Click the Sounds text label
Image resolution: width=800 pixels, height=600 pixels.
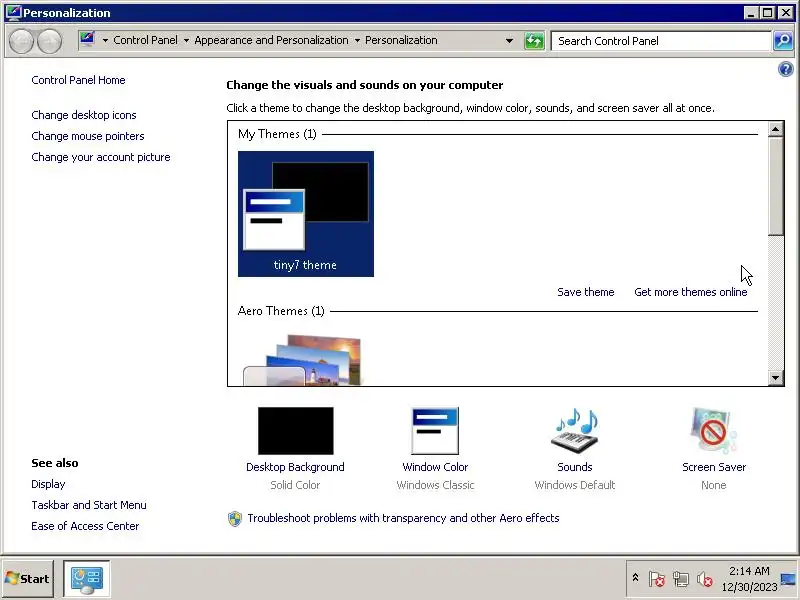coord(574,467)
